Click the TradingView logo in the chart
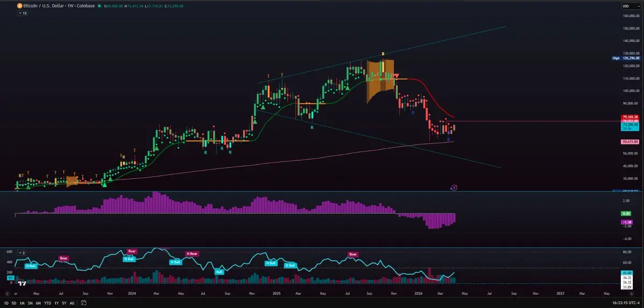This screenshot has height=308, width=644. tap(22, 283)
